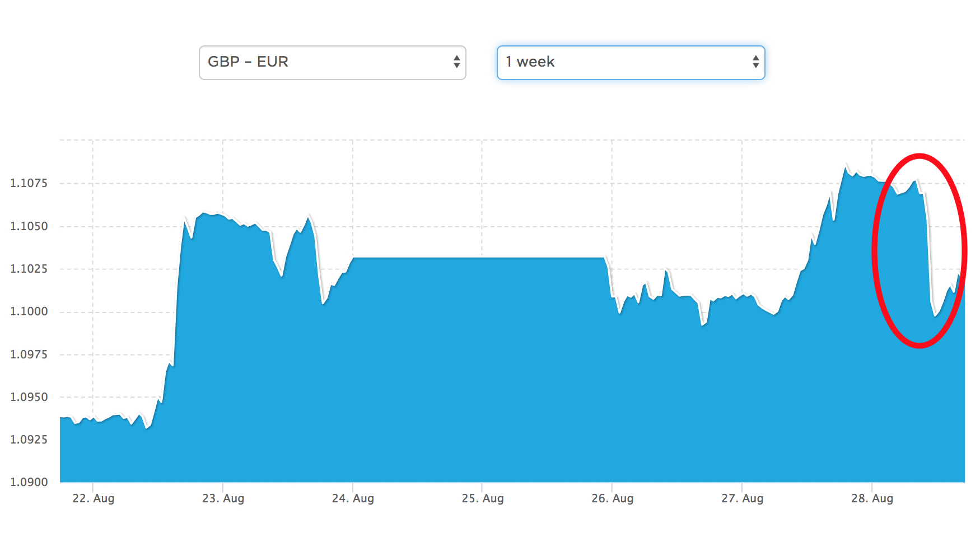The width and height of the screenshot is (980, 560).
Task: Click the chart's highest peak before 28 Aug
Action: point(846,166)
